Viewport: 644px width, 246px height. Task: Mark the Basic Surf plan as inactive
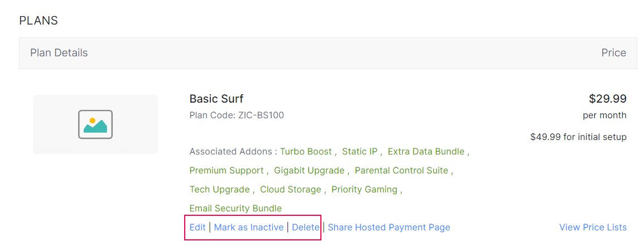248,227
